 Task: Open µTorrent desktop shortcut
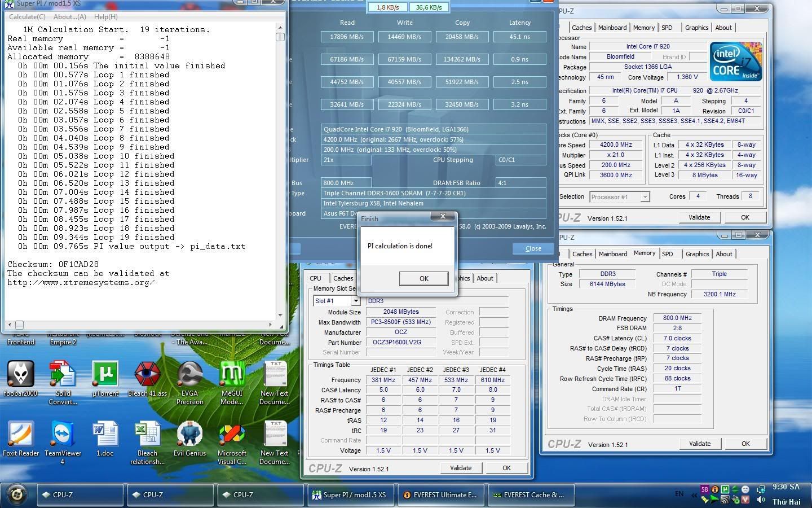[x=105, y=379]
